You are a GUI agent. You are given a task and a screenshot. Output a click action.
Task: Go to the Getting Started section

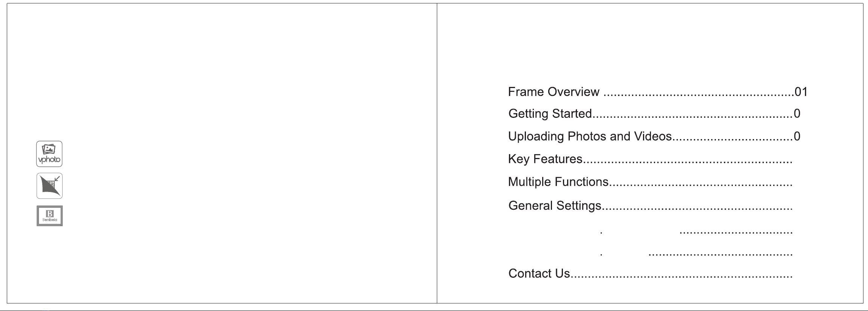click(550, 114)
